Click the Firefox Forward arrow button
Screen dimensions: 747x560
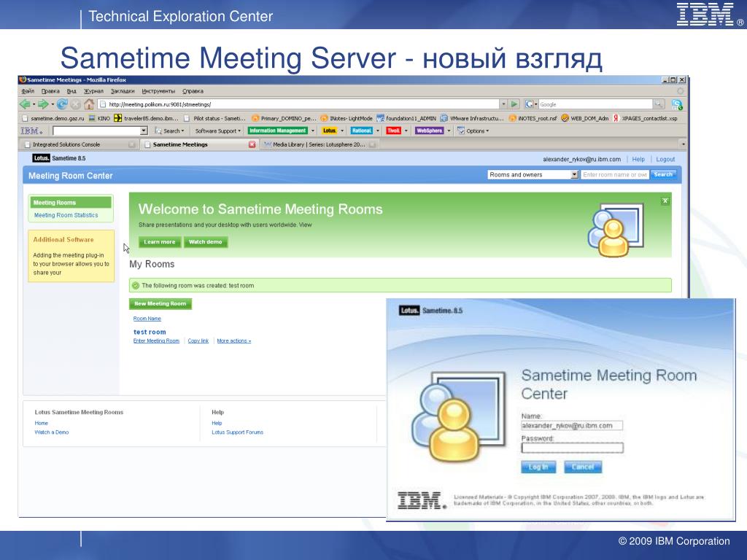43,104
